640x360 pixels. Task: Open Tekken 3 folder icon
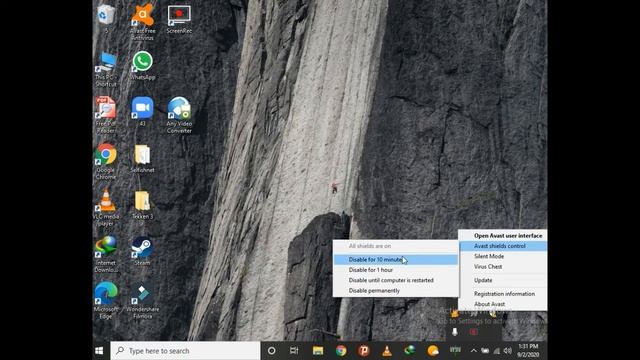click(x=142, y=205)
